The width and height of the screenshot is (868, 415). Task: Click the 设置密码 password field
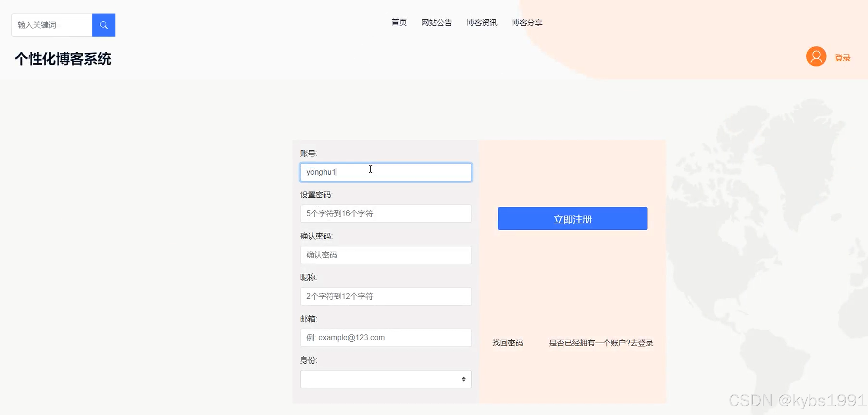coord(385,213)
